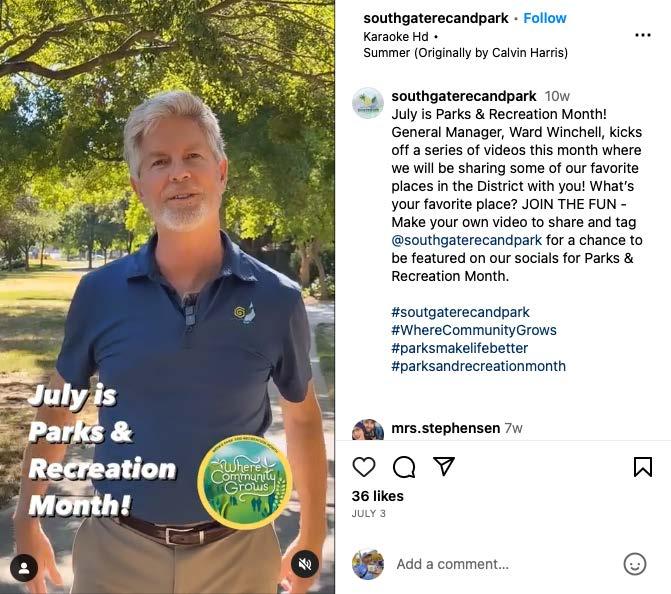Visit the @southgaterecandpark mention in the caption
This screenshot has width=671, height=594.
(466, 240)
